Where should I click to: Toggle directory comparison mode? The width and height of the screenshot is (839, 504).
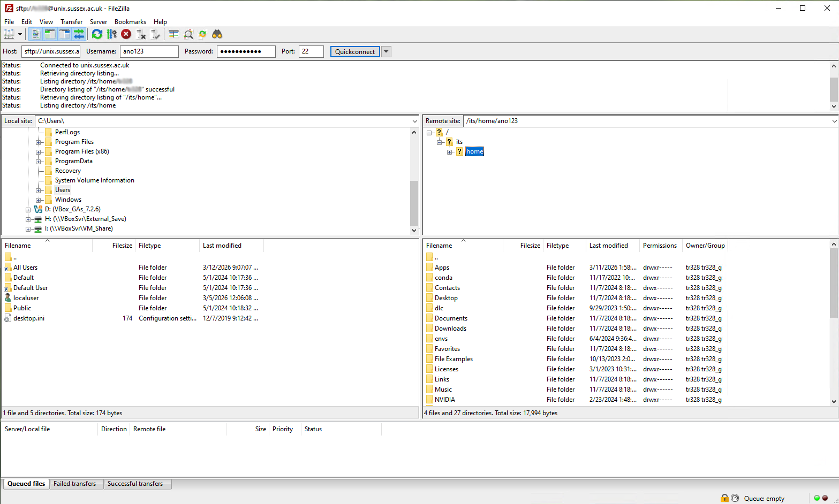coord(173,34)
